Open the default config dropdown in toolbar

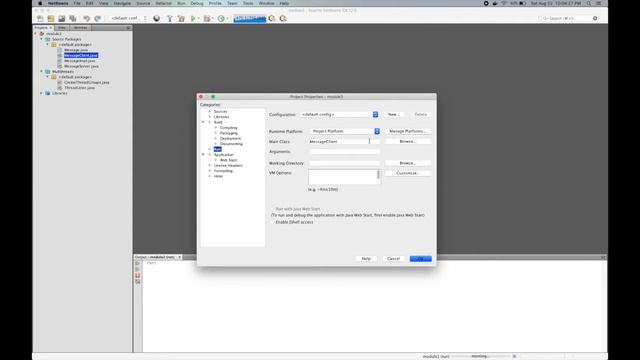[x=129, y=18]
